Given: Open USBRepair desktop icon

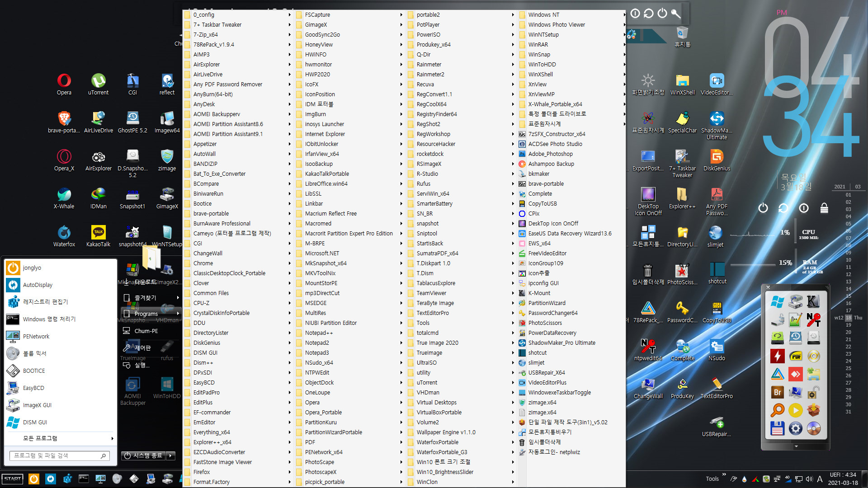Looking at the screenshot, I should pyautogui.click(x=717, y=426).
